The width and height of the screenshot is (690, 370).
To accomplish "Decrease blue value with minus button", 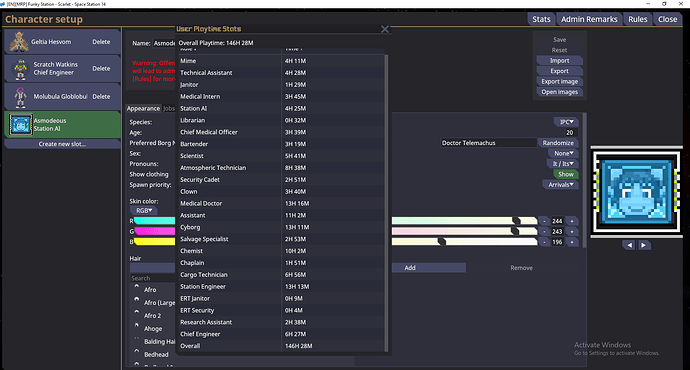I will (544, 242).
